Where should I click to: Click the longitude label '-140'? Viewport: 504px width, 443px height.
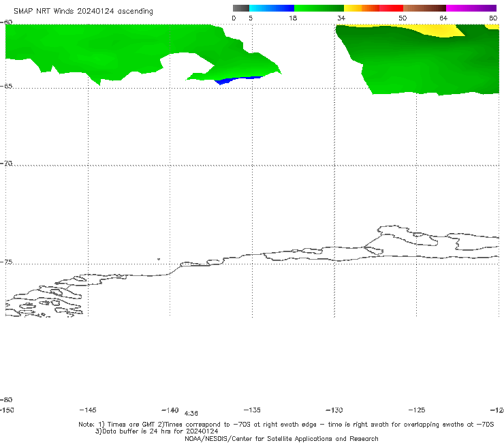[x=170, y=410]
